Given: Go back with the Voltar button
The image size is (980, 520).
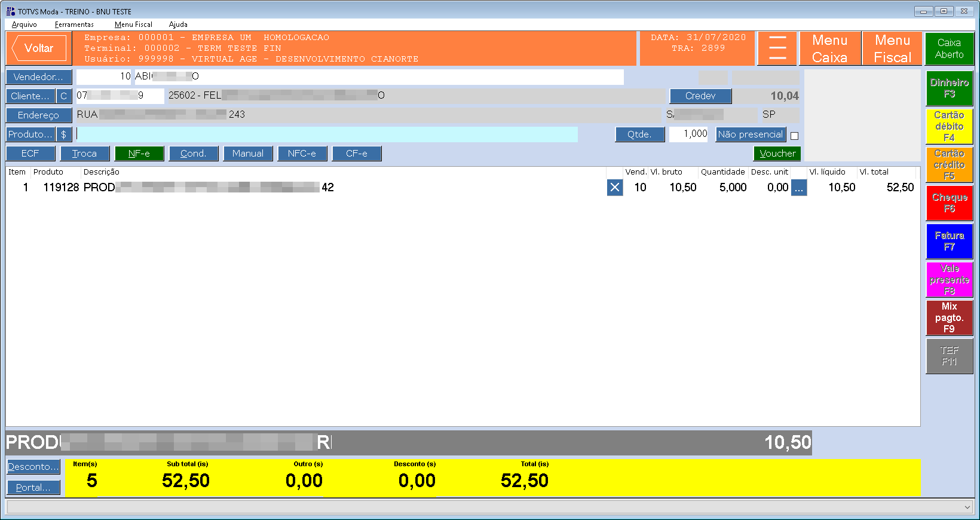Looking at the screenshot, I should pos(39,48).
